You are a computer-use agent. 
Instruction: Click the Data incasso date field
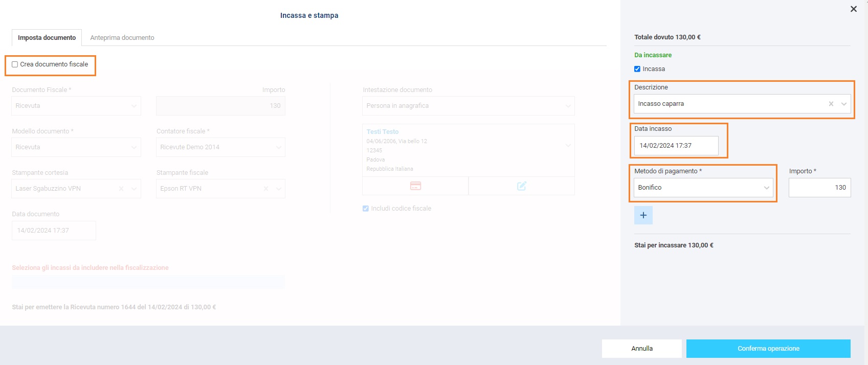[x=675, y=146]
